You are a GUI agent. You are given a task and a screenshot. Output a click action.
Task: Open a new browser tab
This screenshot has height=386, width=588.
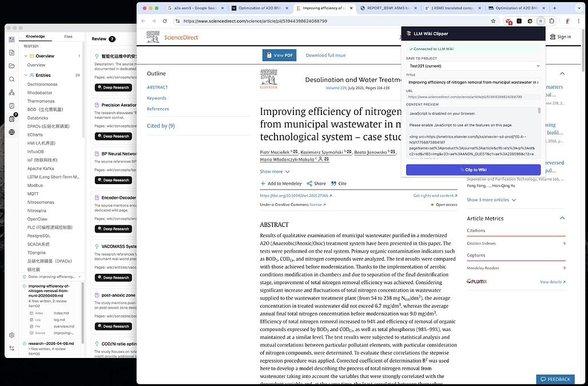[555, 8]
